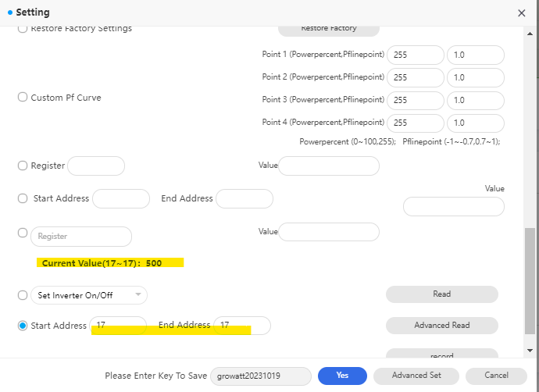
Task: Click the Read button
Action: coord(441,294)
